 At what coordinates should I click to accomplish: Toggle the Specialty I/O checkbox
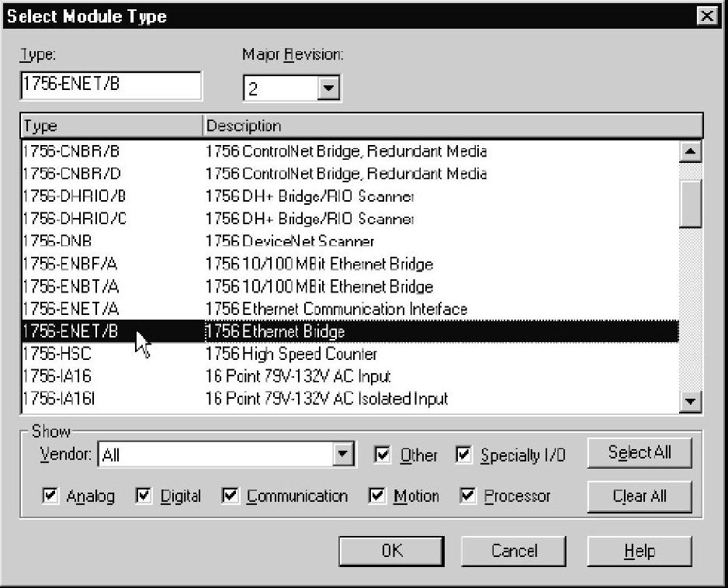(463, 455)
